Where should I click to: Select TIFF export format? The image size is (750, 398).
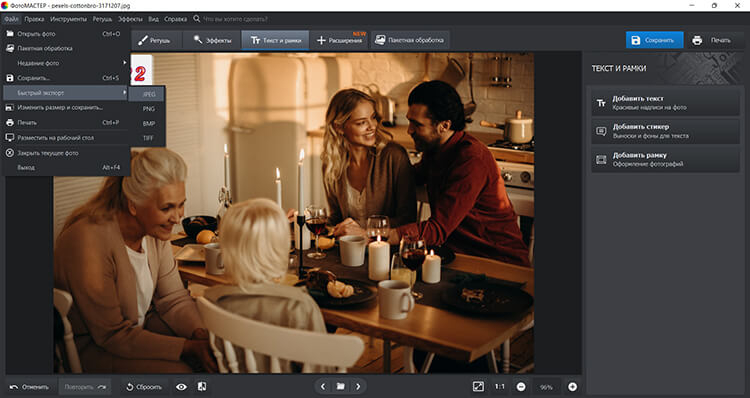coord(147,138)
